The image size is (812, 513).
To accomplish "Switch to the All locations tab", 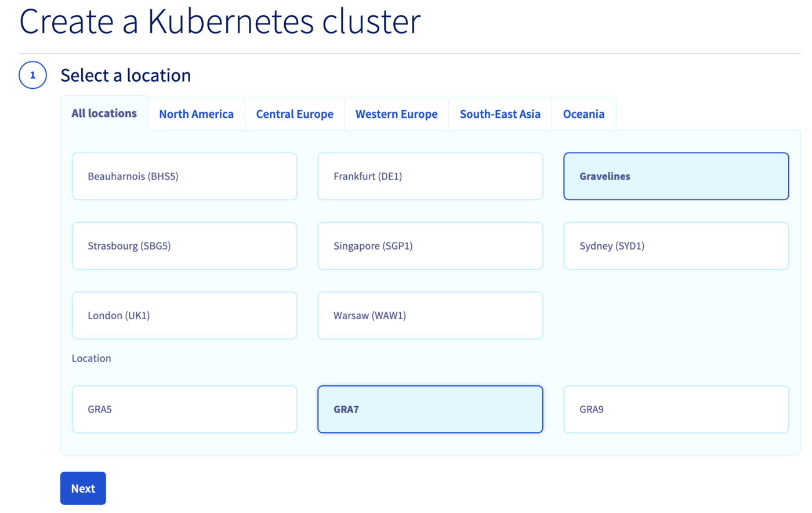I will (x=104, y=114).
